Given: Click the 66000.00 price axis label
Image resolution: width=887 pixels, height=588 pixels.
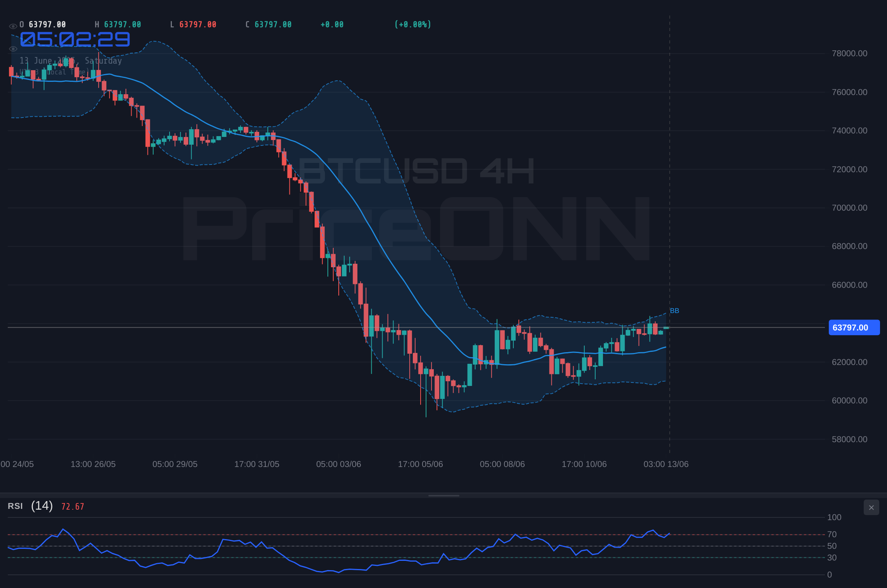Looking at the screenshot, I should pyautogui.click(x=849, y=285).
